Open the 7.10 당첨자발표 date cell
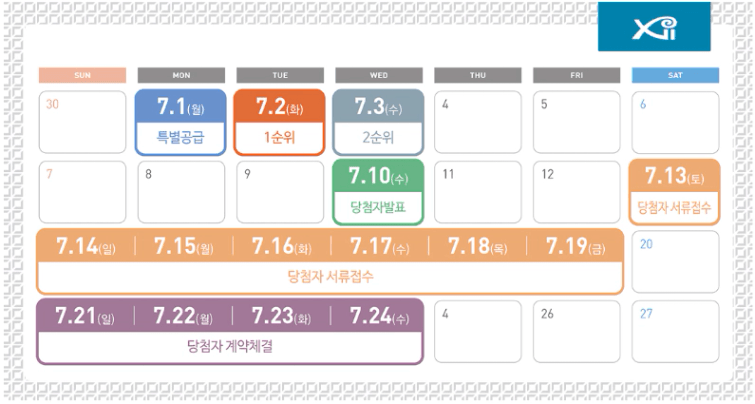 tap(378, 192)
